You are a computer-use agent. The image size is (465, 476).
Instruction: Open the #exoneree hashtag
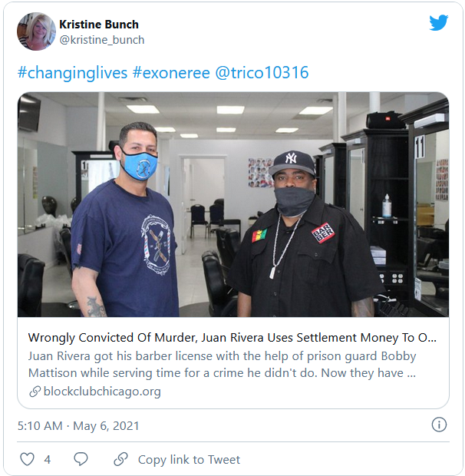coord(171,73)
